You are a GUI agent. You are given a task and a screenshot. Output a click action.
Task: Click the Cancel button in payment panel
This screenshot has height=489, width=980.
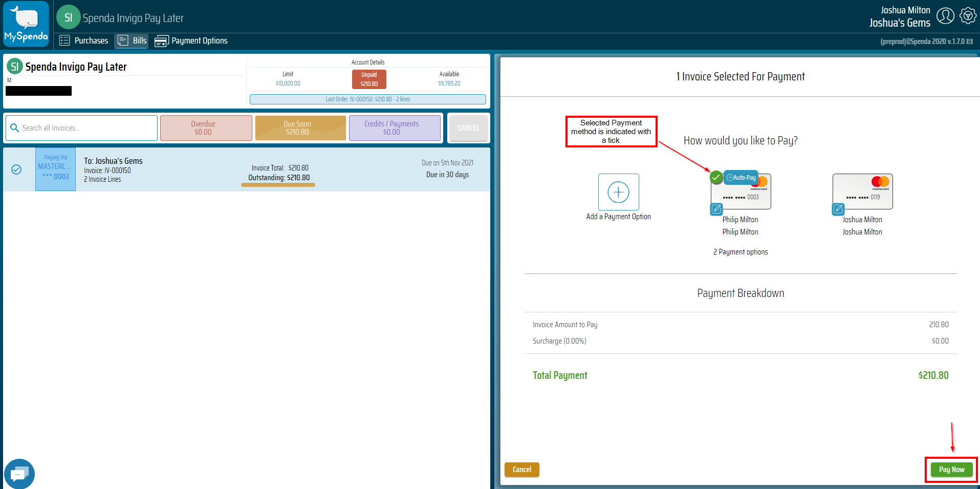pyautogui.click(x=522, y=470)
